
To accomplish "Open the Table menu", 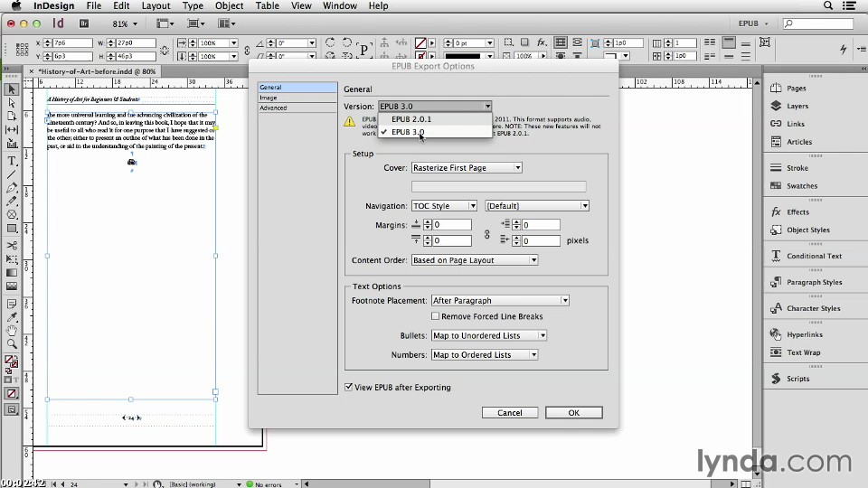I will coord(267,5).
